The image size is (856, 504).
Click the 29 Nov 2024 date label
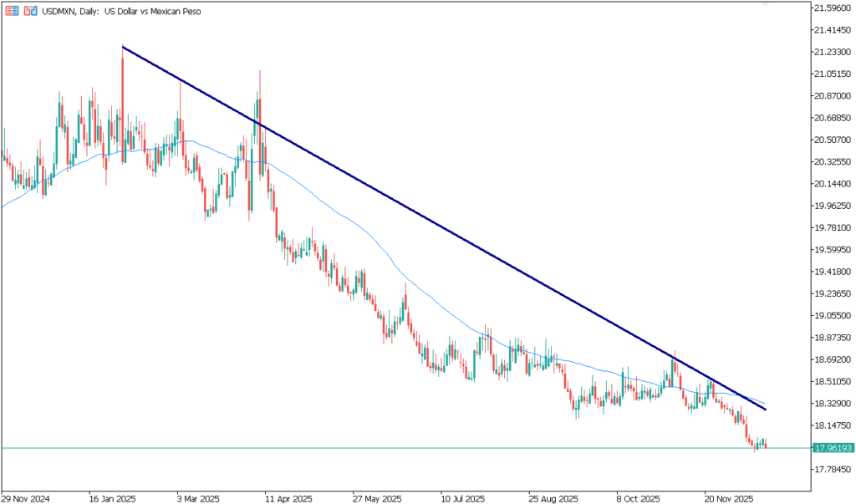pos(26,498)
